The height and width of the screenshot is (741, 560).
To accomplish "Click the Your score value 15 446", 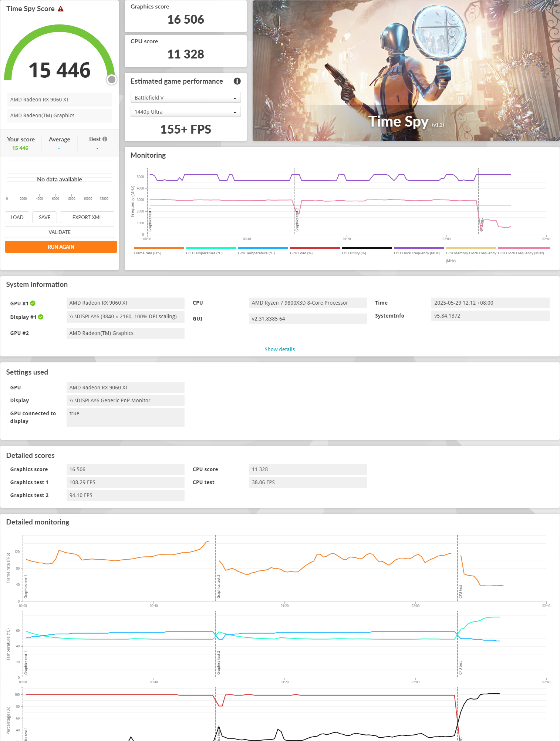I will [20, 148].
